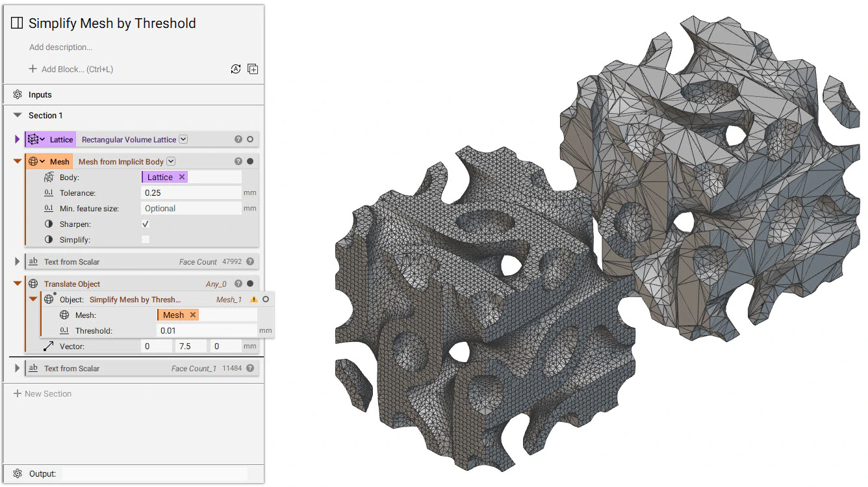This screenshot has height=487, width=868.
Task: Expand the Lattice block details
Action: [x=17, y=139]
